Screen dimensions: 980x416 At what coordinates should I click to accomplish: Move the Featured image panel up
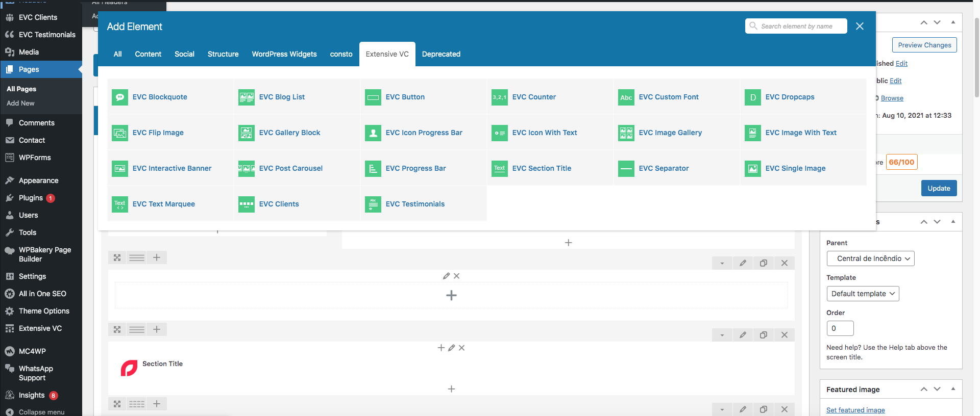pyautogui.click(x=924, y=389)
